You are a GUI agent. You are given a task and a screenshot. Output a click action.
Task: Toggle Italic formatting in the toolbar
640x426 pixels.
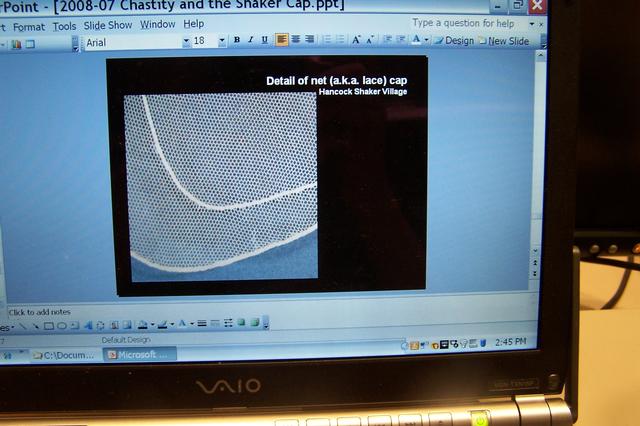pos(251,40)
